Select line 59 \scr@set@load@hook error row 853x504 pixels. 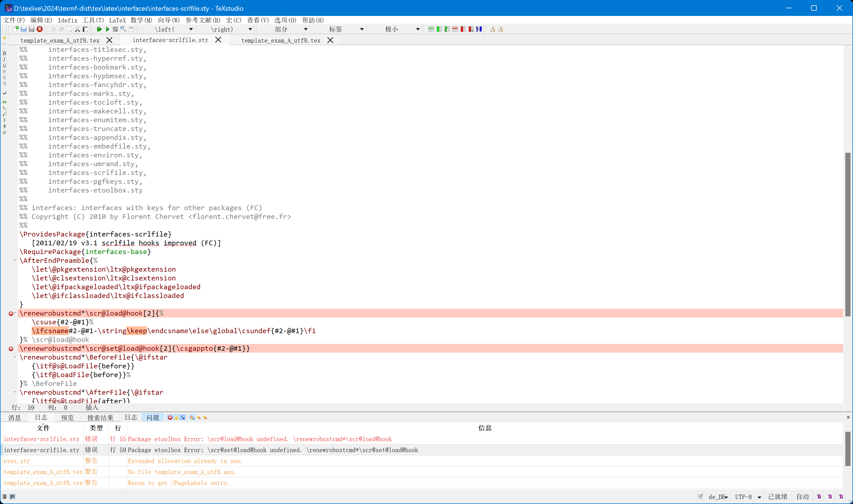pos(423,450)
